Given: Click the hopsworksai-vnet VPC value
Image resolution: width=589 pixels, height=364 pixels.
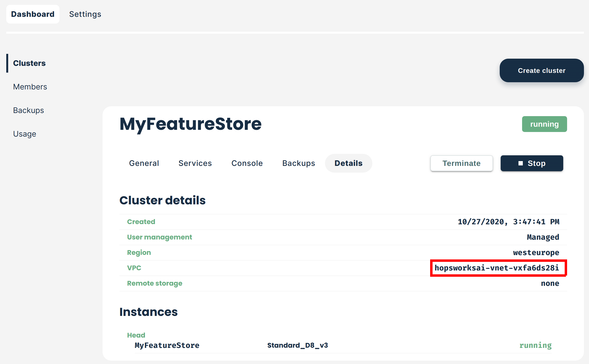Looking at the screenshot, I should coord(497,268).
